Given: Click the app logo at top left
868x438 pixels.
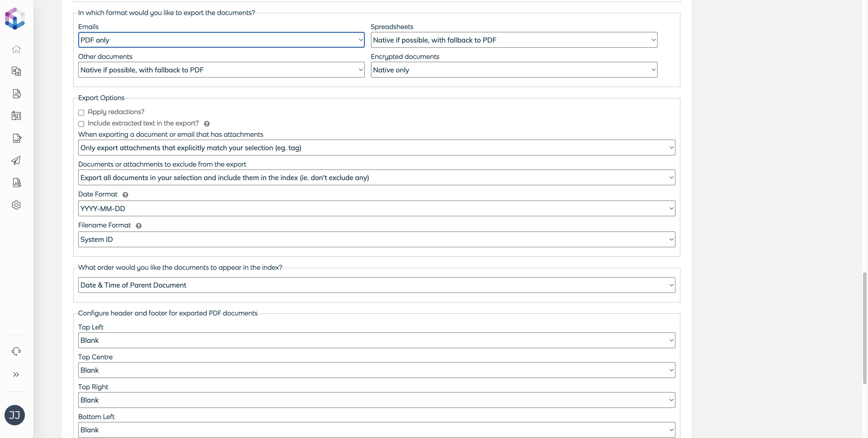Looking at the screenshot, I should [15, 19].
